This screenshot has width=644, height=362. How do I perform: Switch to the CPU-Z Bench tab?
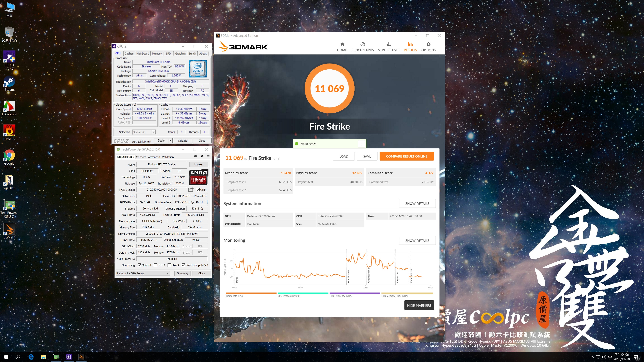(x=192, y=53)
